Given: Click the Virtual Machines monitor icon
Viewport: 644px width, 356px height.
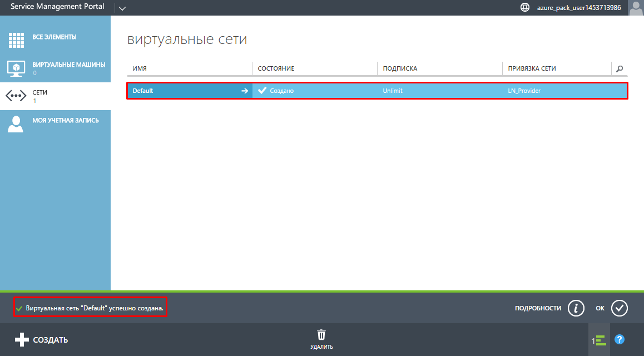Looking at the screenshot, I should [x=16, y=68].
